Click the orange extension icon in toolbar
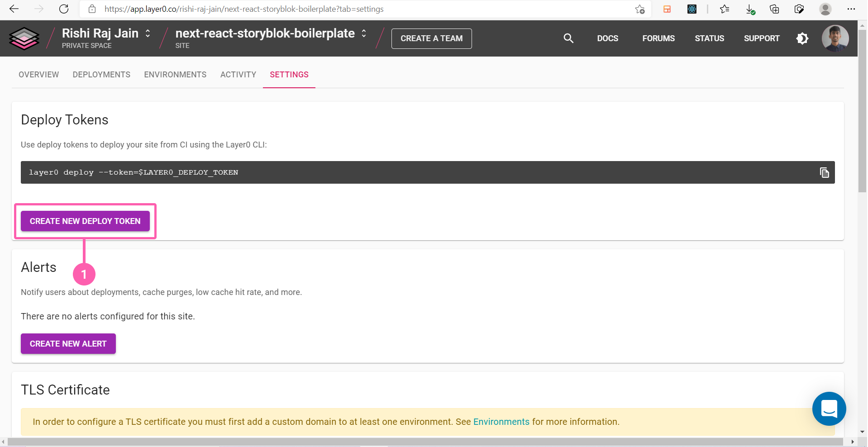 [x=667, y=9]
